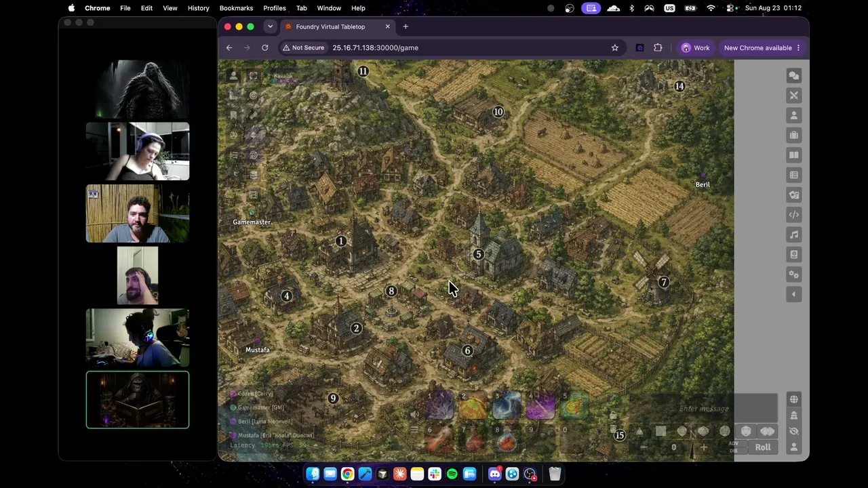Open the View menu in menu bar
Screen dimensions: 868x488
pos(170,8)
